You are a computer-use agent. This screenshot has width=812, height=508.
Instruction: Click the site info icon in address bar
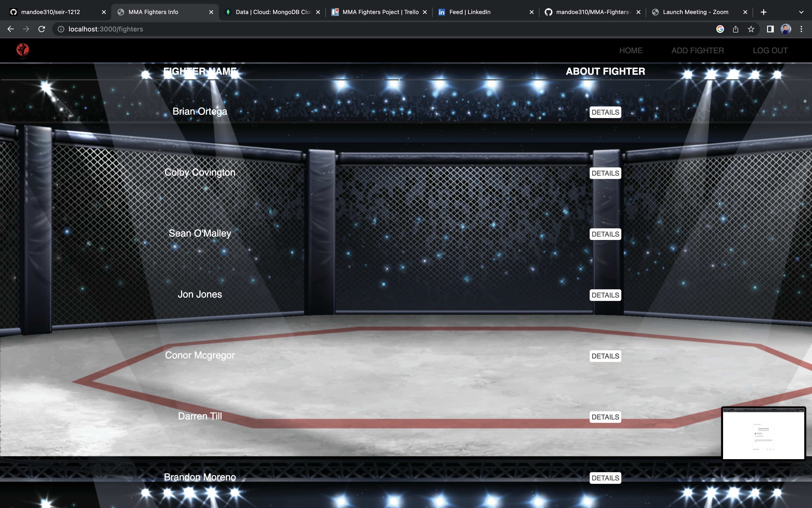(61, 29)
